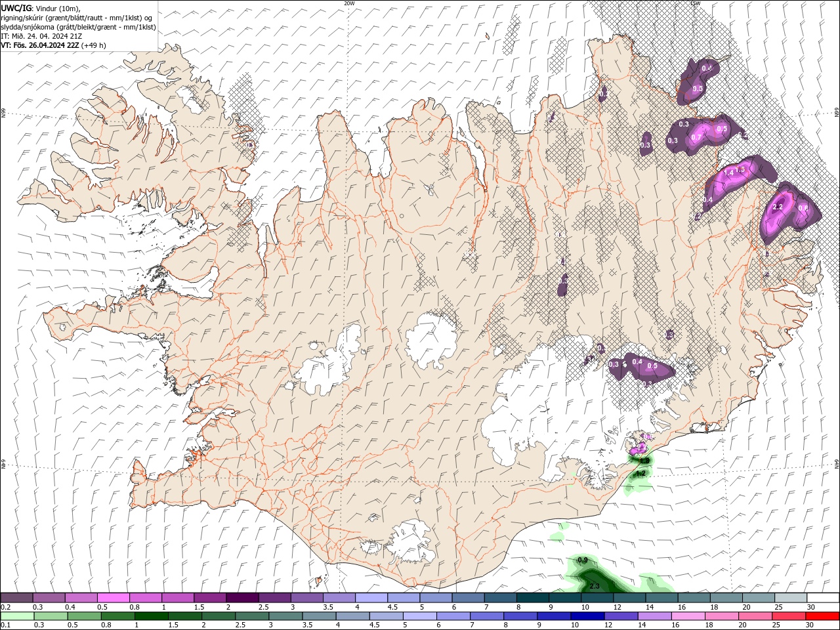Click the '20W' longitude label
840x630 pixels.
[x=349, y=3]
